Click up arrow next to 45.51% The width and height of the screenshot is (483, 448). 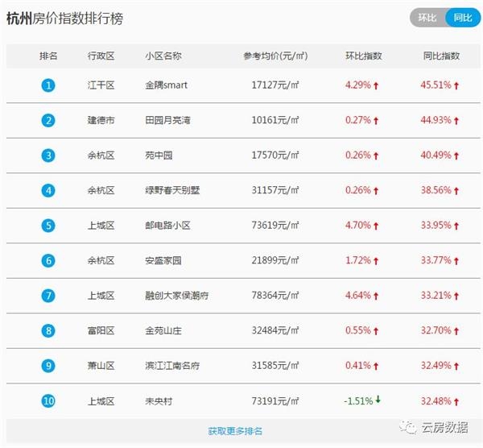click(456, 85)
